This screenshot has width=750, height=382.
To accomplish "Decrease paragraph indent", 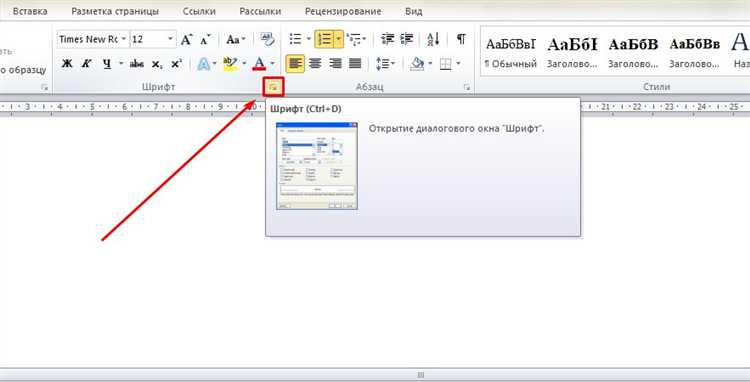I will 387,39.
